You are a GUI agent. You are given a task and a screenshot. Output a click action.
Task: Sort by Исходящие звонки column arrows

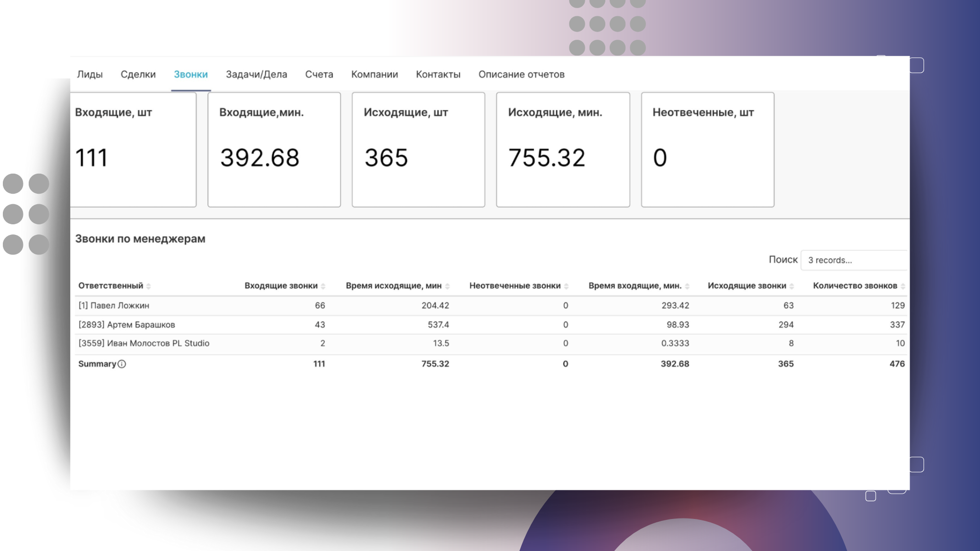click(792, 286)
